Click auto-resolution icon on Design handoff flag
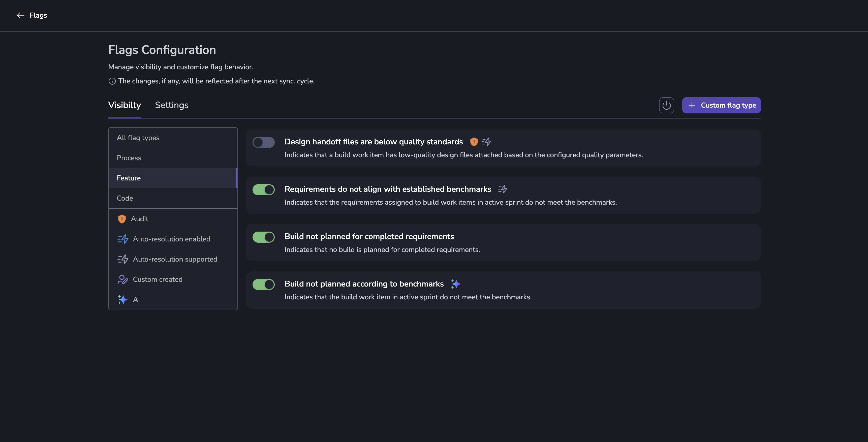This screenshot has height=442, width=868. tap(486, 142)
